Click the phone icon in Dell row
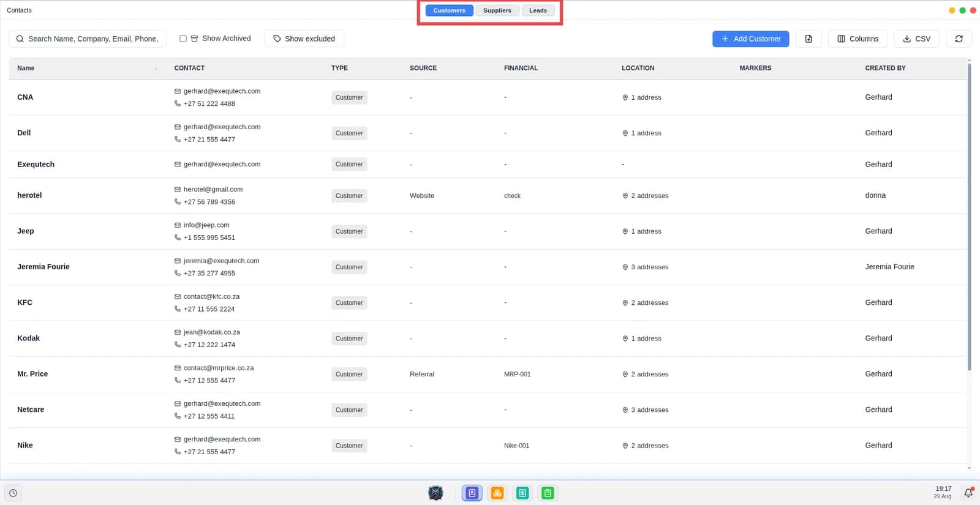This screenshot has width=980, height=505. [x=178, y=140]
